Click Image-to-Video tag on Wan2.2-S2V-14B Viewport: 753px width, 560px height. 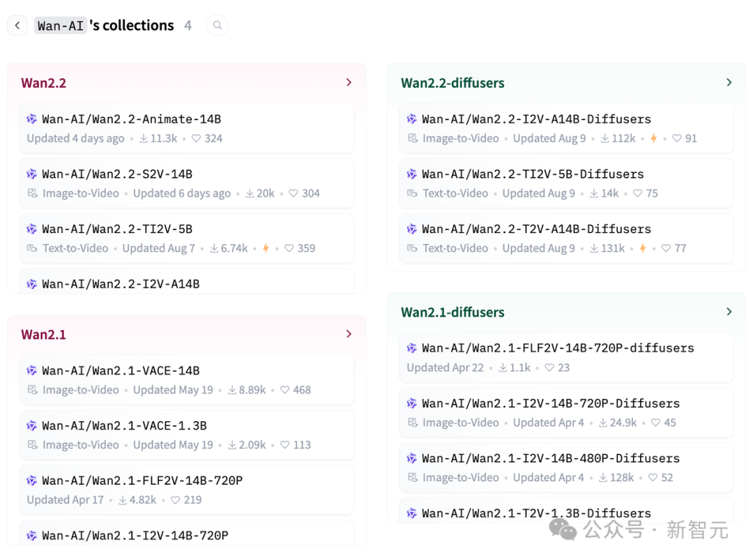click(73, 194)
